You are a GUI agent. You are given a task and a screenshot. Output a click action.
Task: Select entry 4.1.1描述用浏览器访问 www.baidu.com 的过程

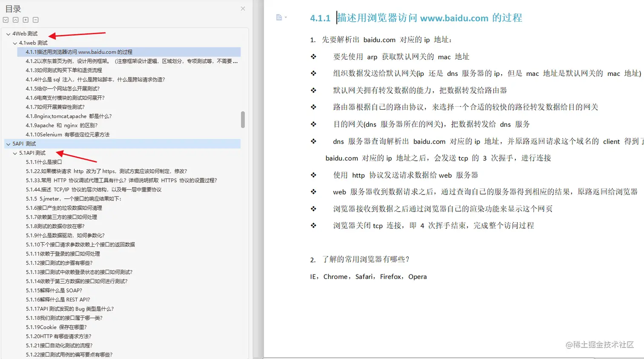point(129,52)
